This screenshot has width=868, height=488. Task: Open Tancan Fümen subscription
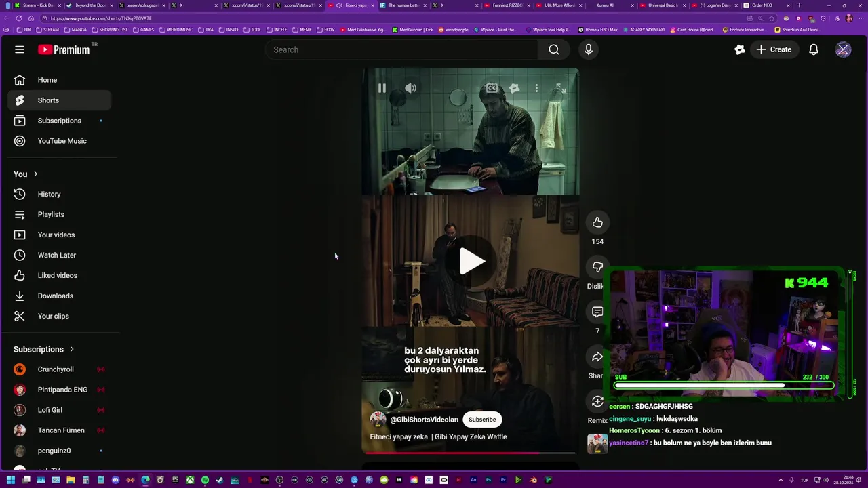click(x=60, y=430)
